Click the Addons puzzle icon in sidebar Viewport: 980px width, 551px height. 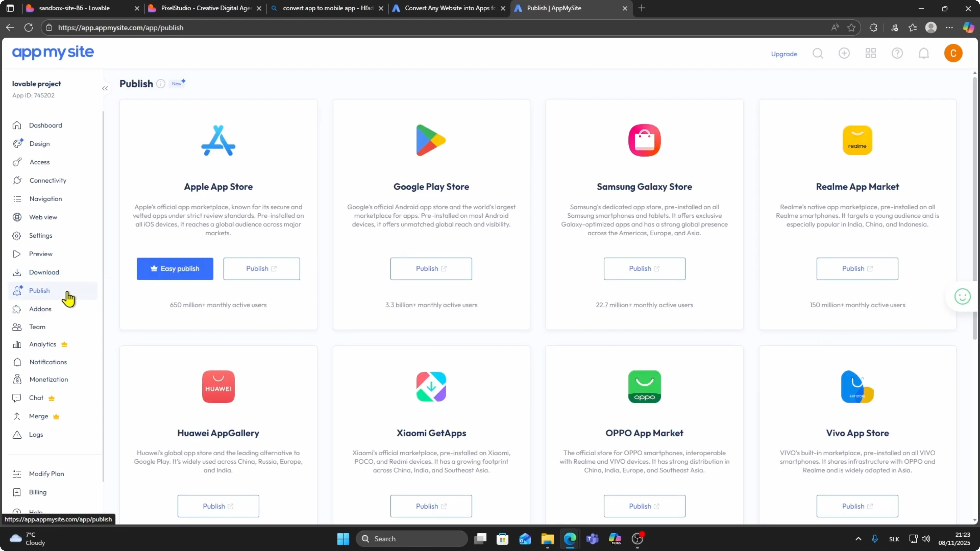[x=17, y=309]
